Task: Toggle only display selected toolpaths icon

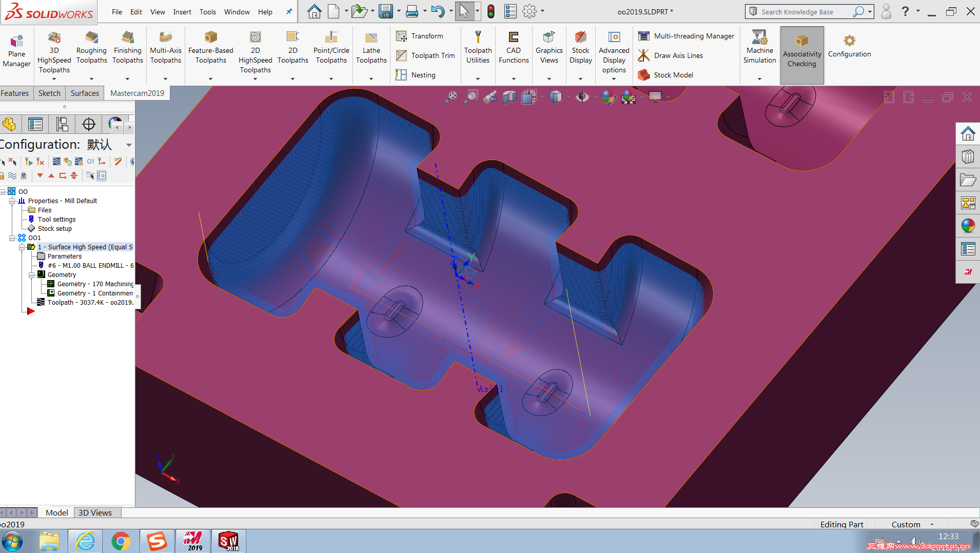Action: click(x=90, y=175)
